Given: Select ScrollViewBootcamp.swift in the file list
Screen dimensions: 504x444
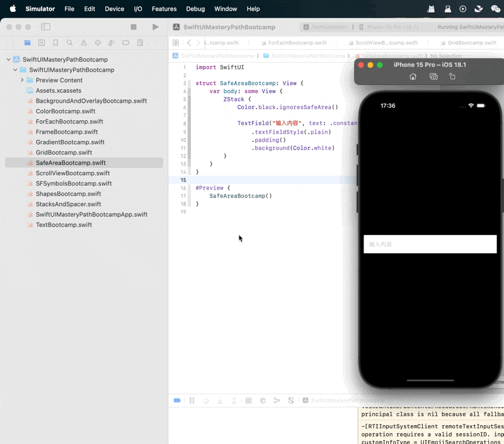Looking at the screenshot, I should (x=72, y=173).
